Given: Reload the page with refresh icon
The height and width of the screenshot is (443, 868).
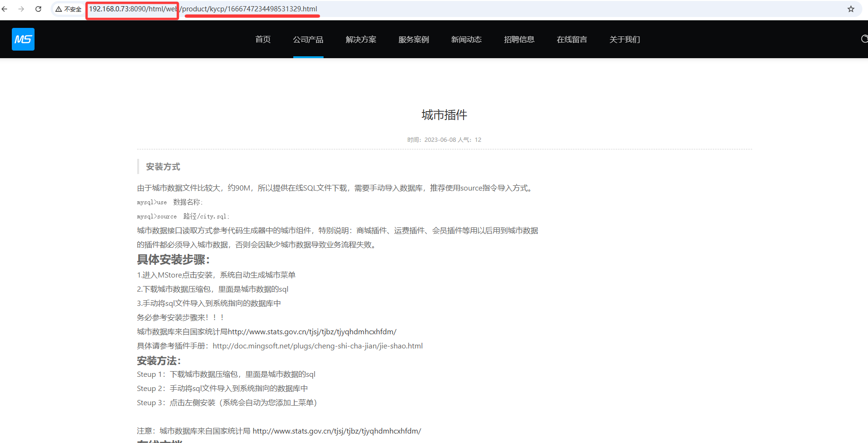Looking at the screenshot, I should pos(38,9).
